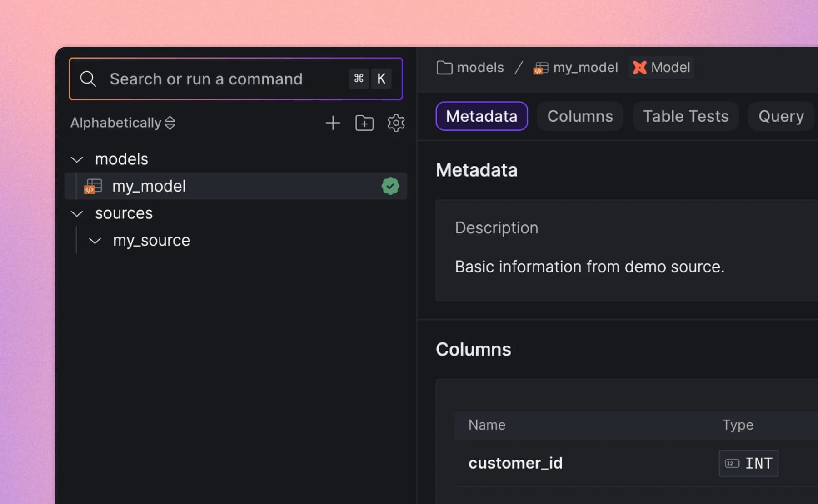Click the Model badge label
The height and width of the screenshot is (504, 818).
click(x=662, y=68)
